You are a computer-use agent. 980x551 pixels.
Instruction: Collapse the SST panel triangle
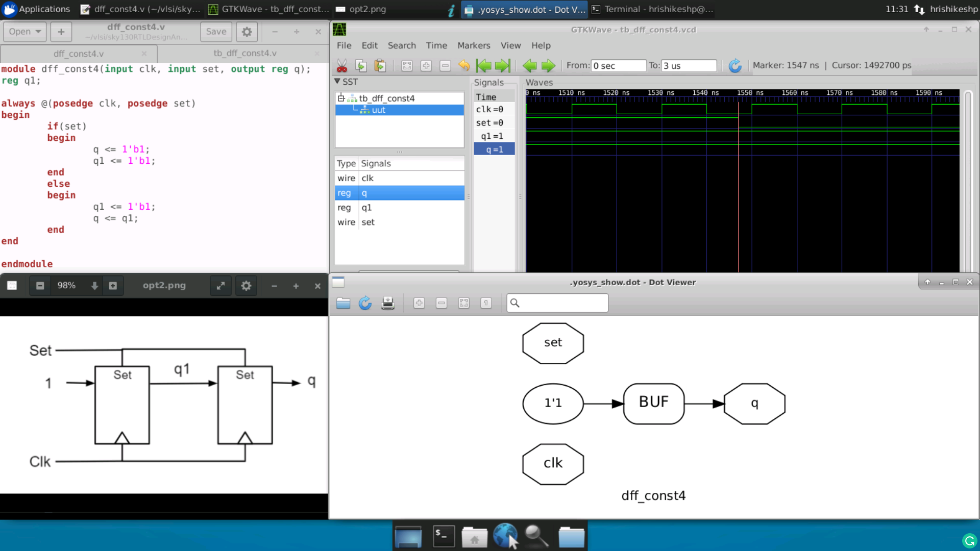pos(337,82)
